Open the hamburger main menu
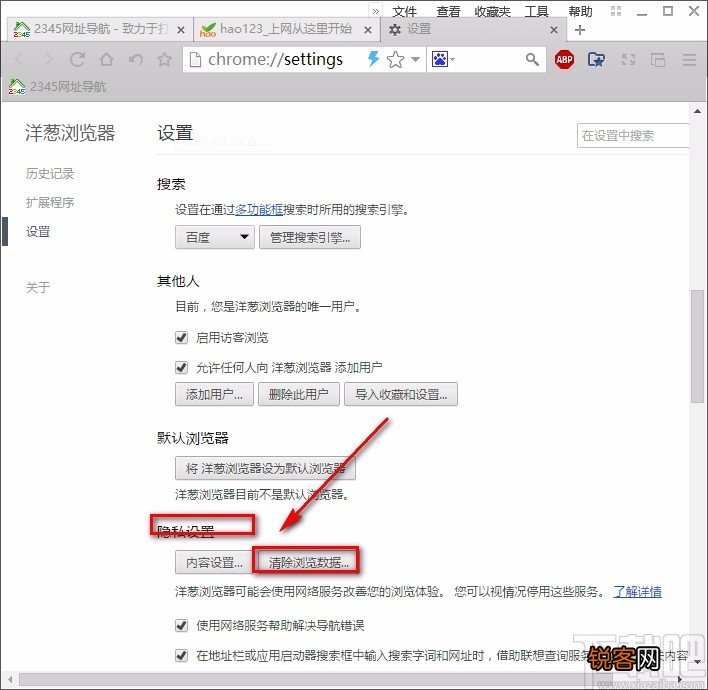Screen dimensions: 708x690 point(689,59)
